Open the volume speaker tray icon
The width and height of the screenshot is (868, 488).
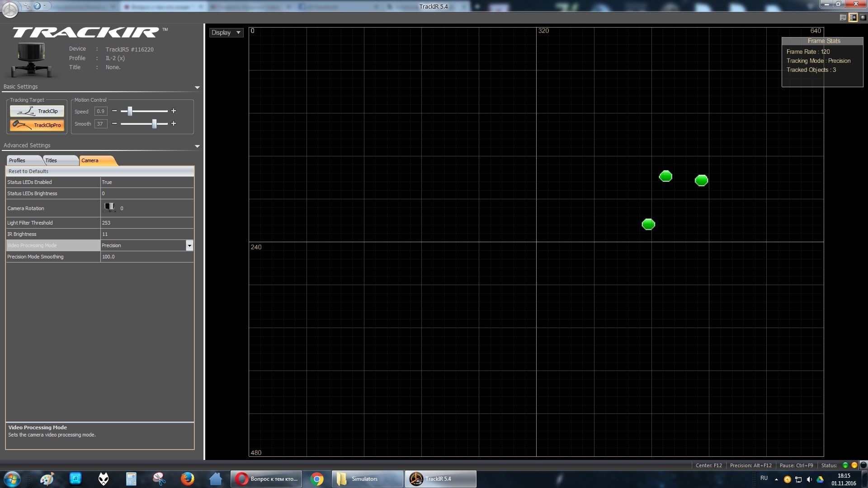click(x=809, y=479)
